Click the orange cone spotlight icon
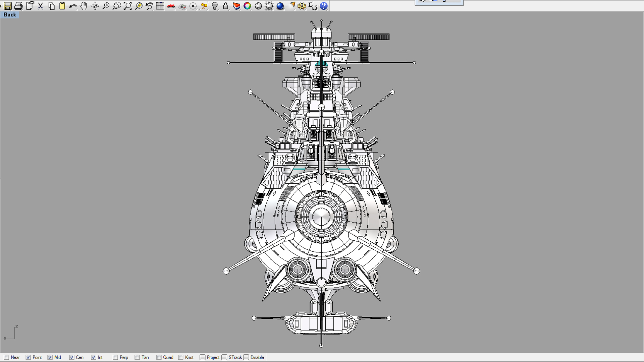644x362 pixels. [x=292, y=5]
